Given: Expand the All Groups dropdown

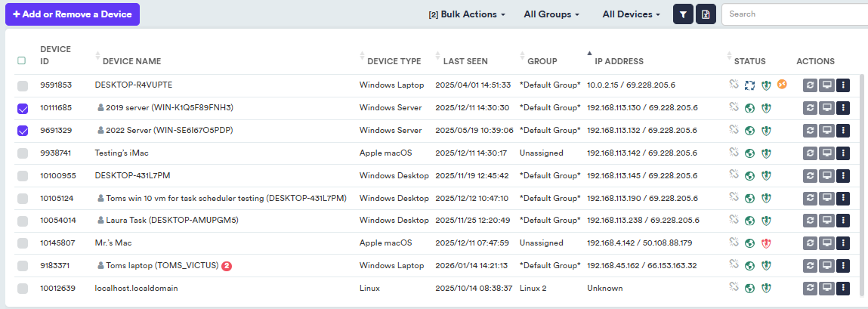Looking at the screenshot, I should (x=551, y=14).
